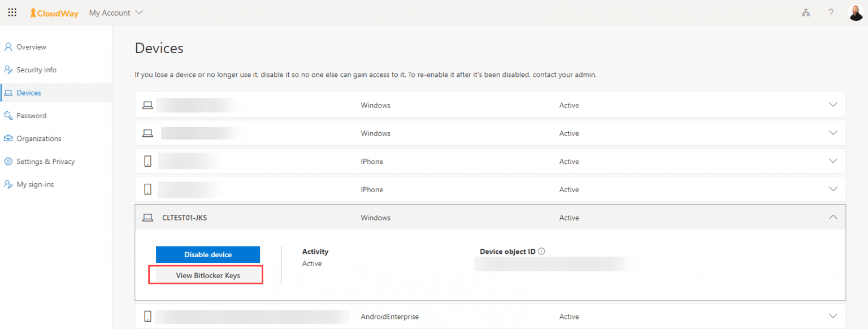The width and height of the screenshot is (868, 329).
Task: Expand the second IPhone device row
Action: click(832, 189)
